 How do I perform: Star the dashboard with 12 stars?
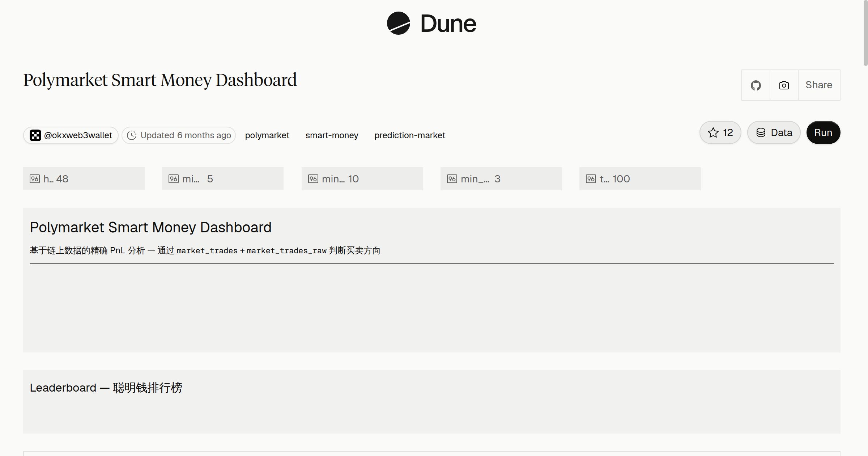pos(720,132)
